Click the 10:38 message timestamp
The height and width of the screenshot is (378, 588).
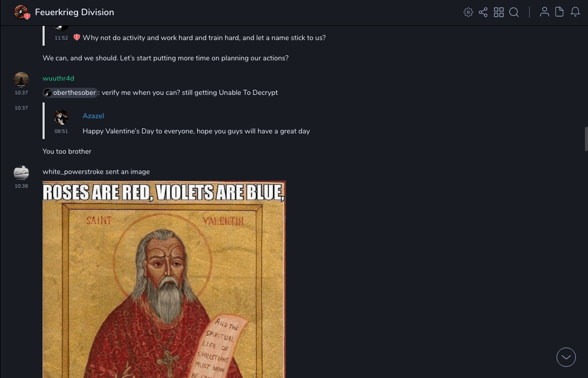point(21,186)
